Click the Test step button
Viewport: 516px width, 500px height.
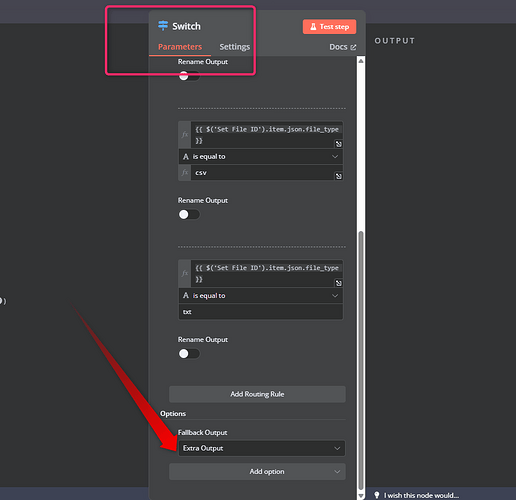329,27
